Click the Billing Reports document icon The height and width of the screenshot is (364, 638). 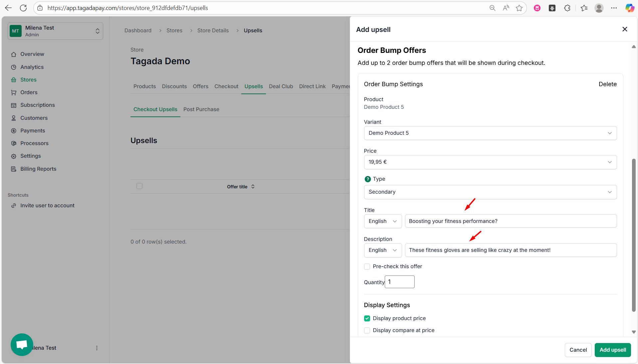[14, 169]
